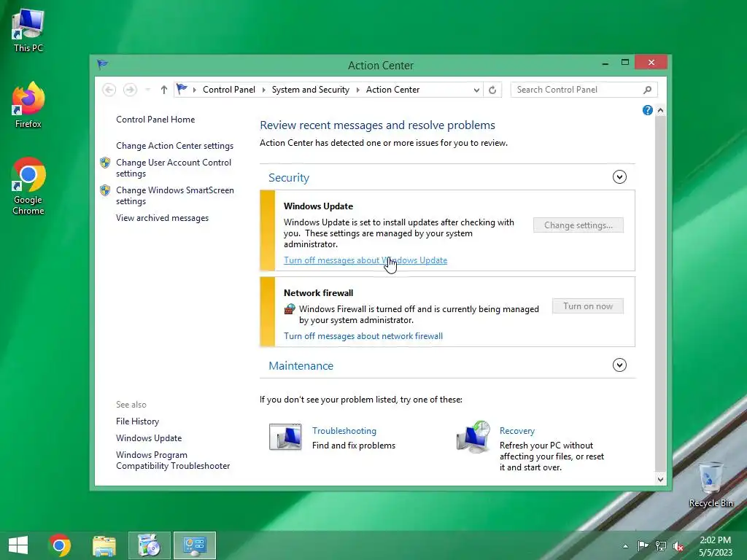Click the taskbar clock showing 2:02 PM
Viewport: 747px width, 560px height.
tap(715, 546)
